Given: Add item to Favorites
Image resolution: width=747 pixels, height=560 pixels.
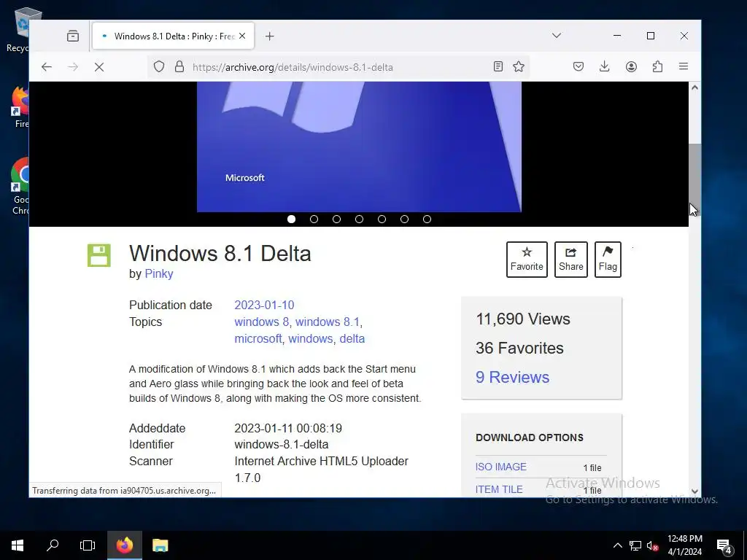Looking at the screenshot, I should coord(527,260).
